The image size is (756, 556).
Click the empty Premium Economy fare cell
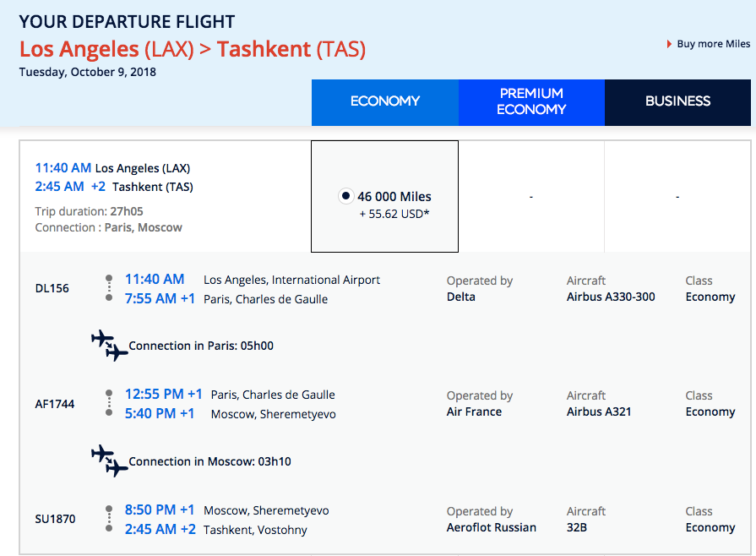click(x=531, y=197)
